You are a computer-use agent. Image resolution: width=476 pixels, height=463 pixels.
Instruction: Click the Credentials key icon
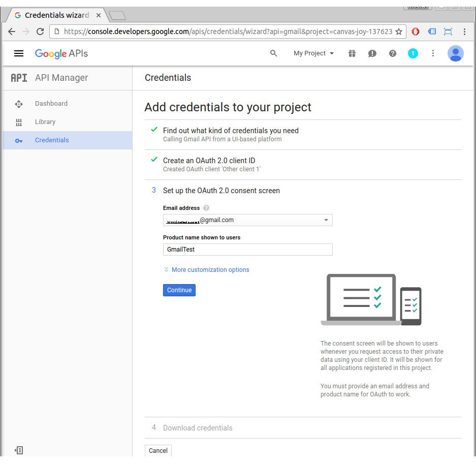click(x=19, y=141)
